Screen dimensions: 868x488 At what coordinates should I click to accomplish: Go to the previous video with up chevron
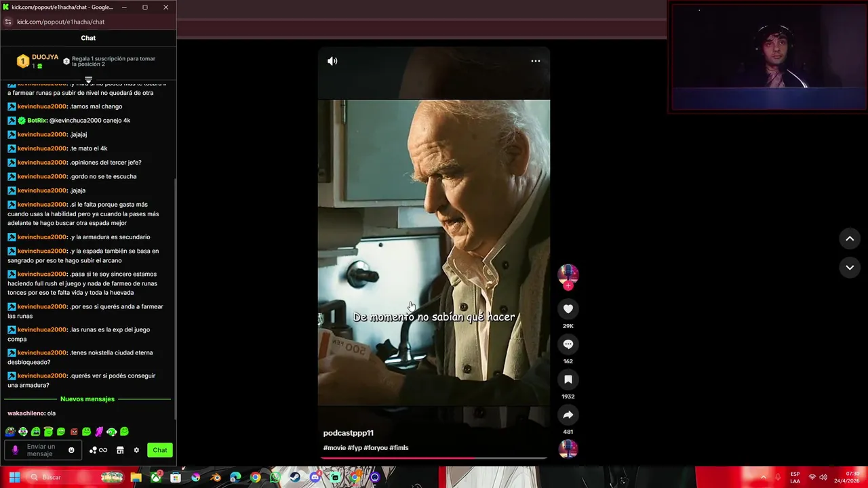pos(850,239)
